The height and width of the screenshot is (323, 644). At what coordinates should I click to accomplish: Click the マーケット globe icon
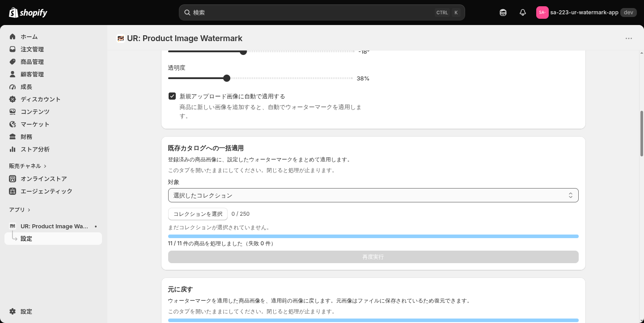(x=13, y=124)
